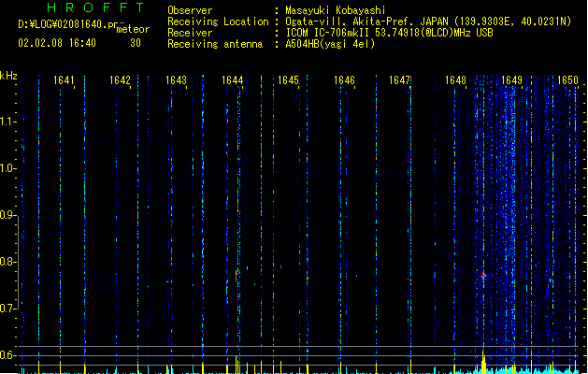Jump to time marker 1645
The height and width of the screenshot is (374, 588).
pyautogui.click(x=288, y=80)
